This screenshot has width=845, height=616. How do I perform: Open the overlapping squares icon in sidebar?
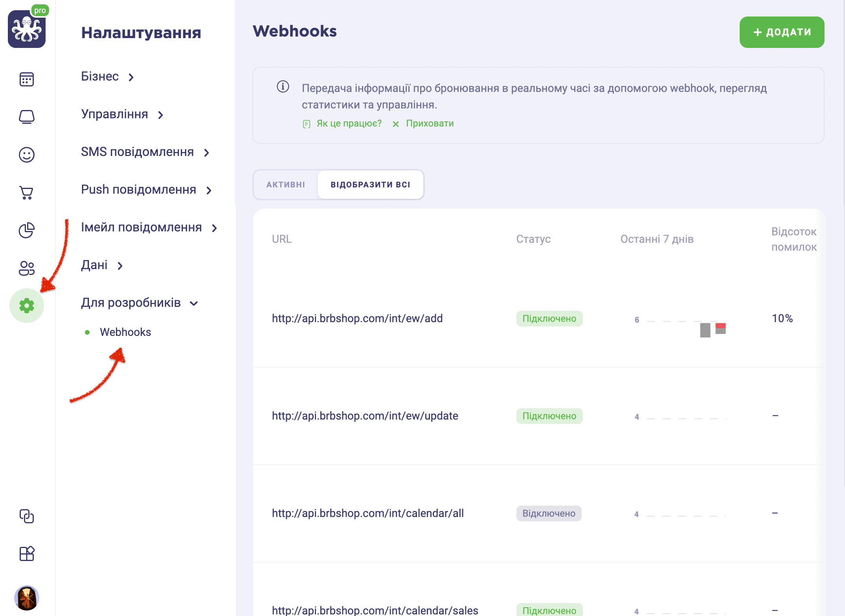[x=27, y=516]
